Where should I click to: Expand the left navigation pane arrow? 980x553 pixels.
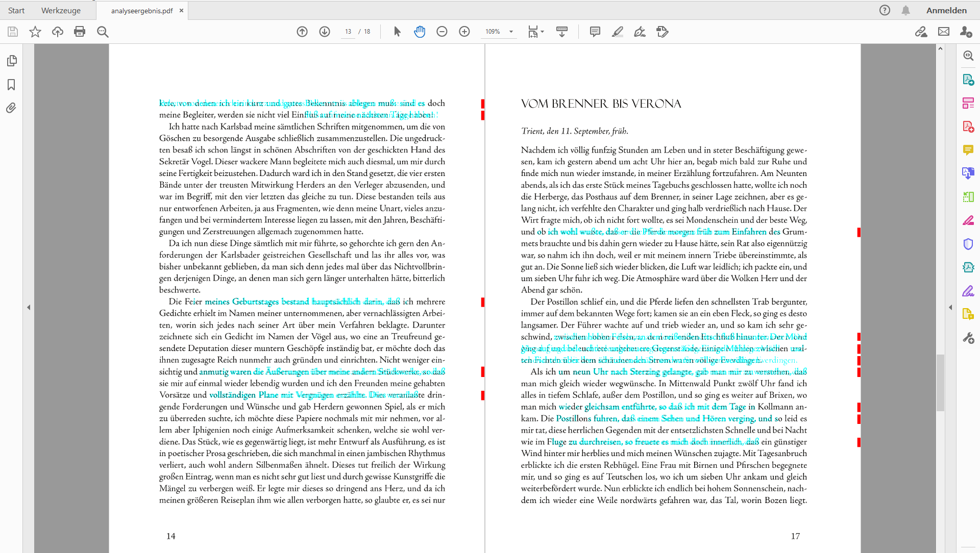pyautogui.click(x=29, y=307)
